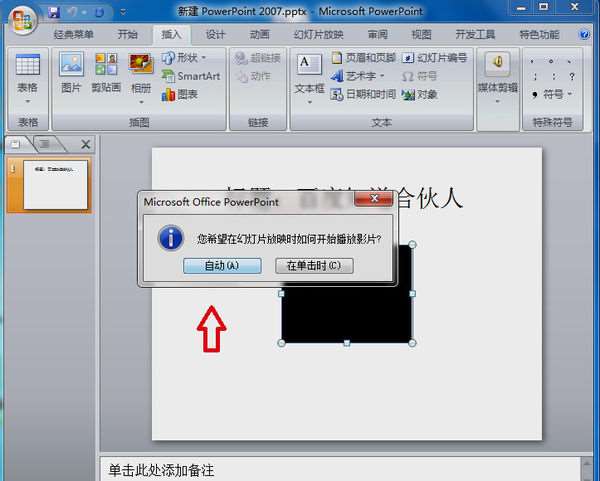Switch to the slides thumbnail pane tab

(x=15, y=144)
